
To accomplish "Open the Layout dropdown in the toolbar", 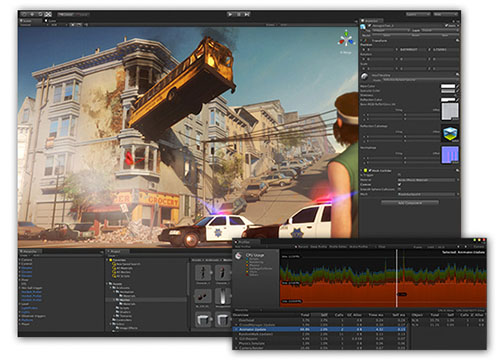I will click(445, 14).
